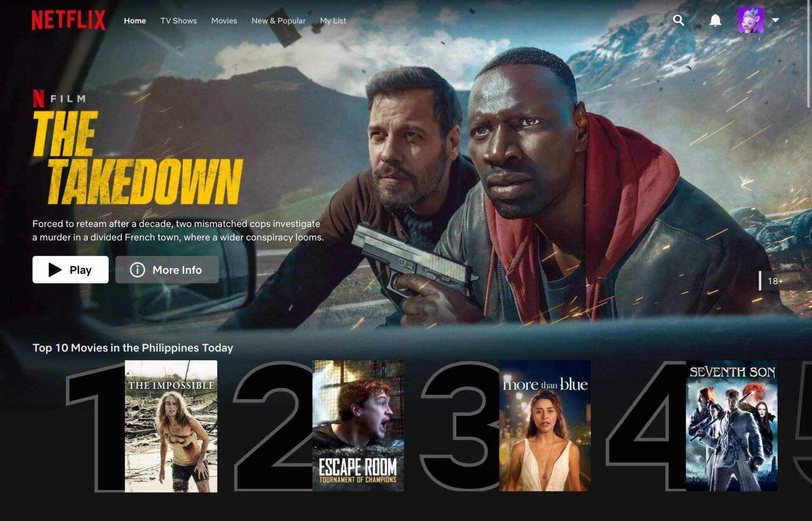Viewport: 812px width, 521px height.
Task: Click The Takedown title logo
Action: (x=138, y=158)
